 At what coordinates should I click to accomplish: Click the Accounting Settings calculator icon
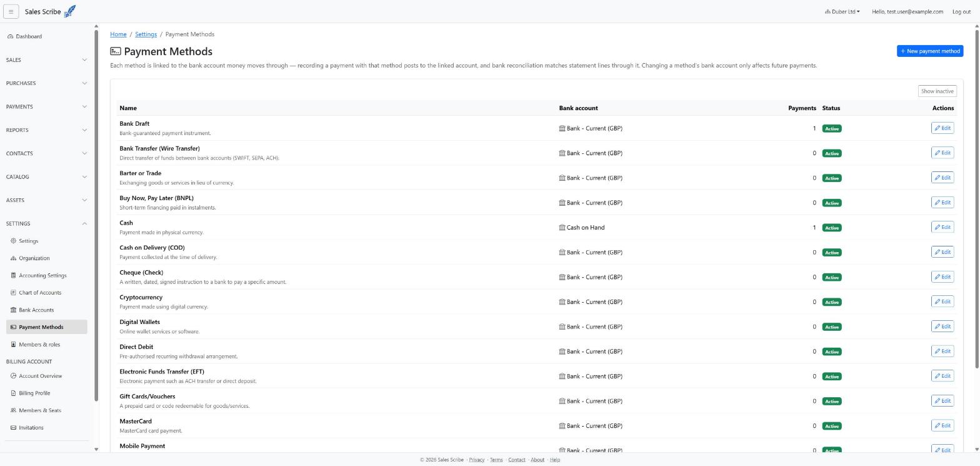click(13, 275)
